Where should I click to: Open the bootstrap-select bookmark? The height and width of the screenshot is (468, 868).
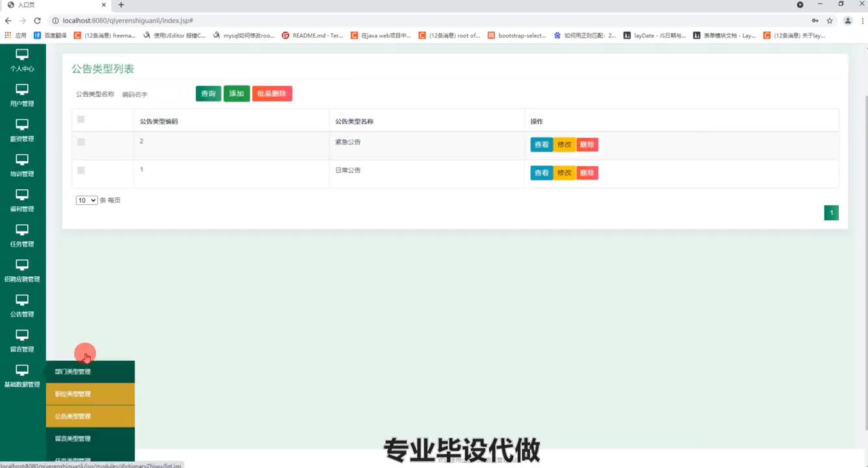(517, 36)
